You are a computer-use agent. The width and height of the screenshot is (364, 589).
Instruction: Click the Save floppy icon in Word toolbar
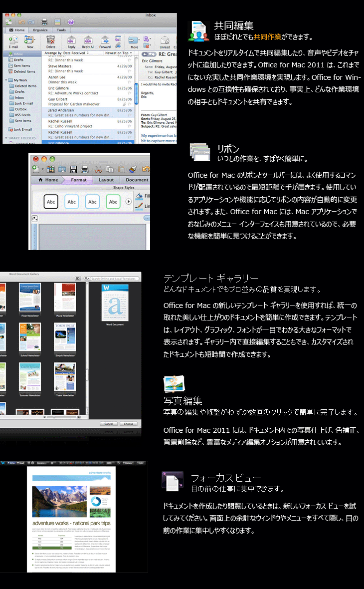click(74, 169)
